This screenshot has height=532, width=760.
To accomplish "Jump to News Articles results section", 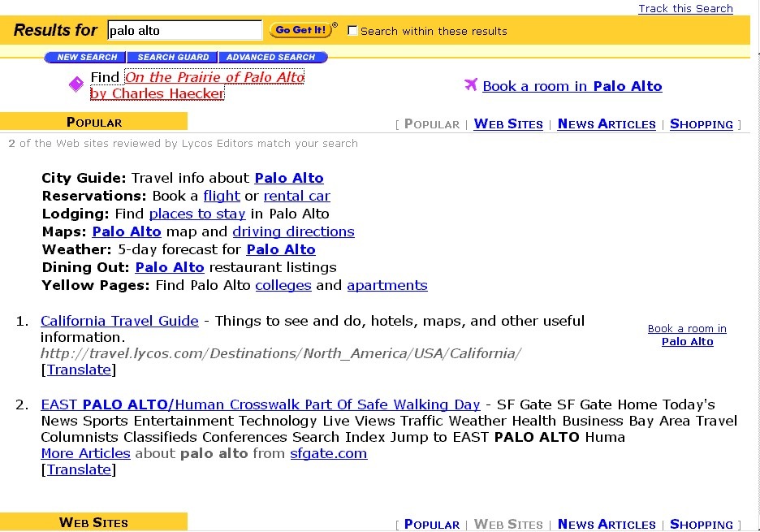I will 607,124.
